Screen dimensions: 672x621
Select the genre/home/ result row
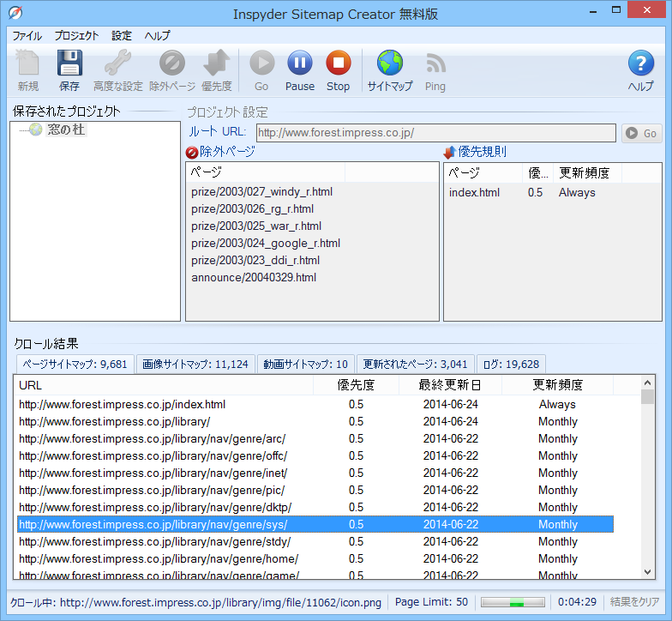[x=315, y=559]
